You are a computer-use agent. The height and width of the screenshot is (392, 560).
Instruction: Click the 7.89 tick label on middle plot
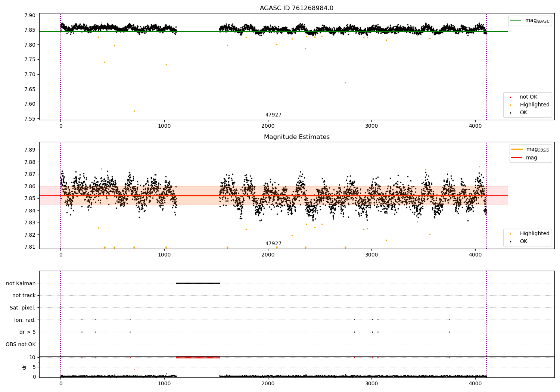[x=30, y=150]
